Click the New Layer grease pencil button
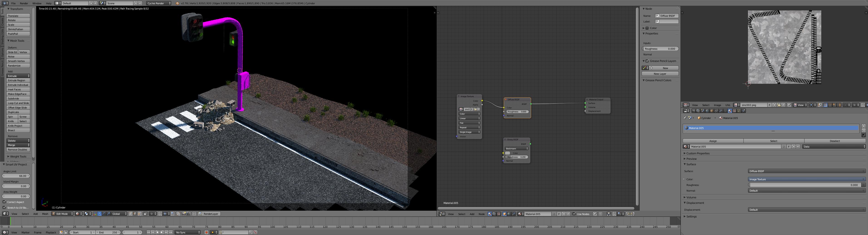868x235 pixels. [x=660, y=74]
